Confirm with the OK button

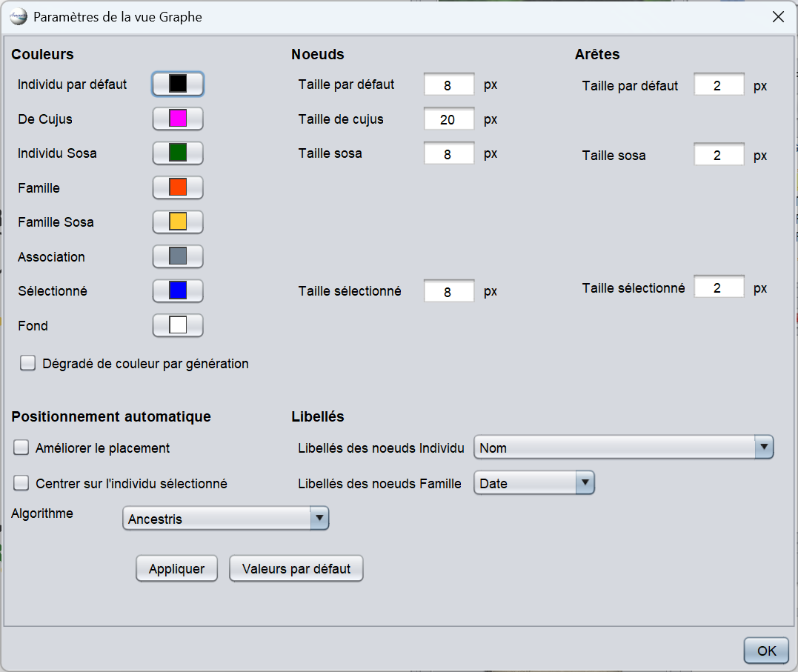pos(766,651)
